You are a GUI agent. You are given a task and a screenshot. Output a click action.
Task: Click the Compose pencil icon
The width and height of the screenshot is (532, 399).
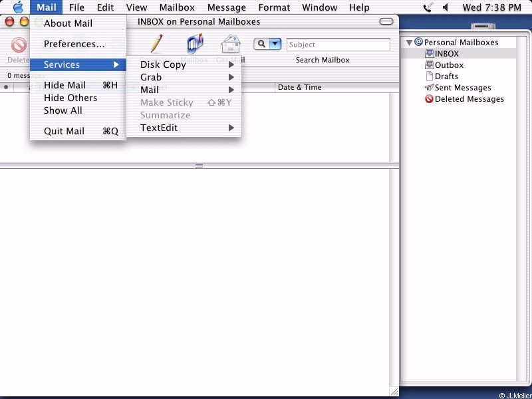point(156,44)
